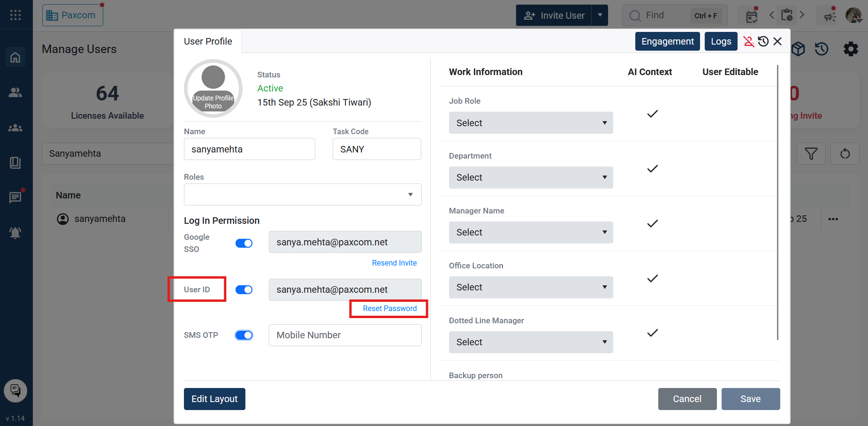Viewport: 868px width, 426px height.
Task: Click the filter funnel icon
Action: coord(811,154)
